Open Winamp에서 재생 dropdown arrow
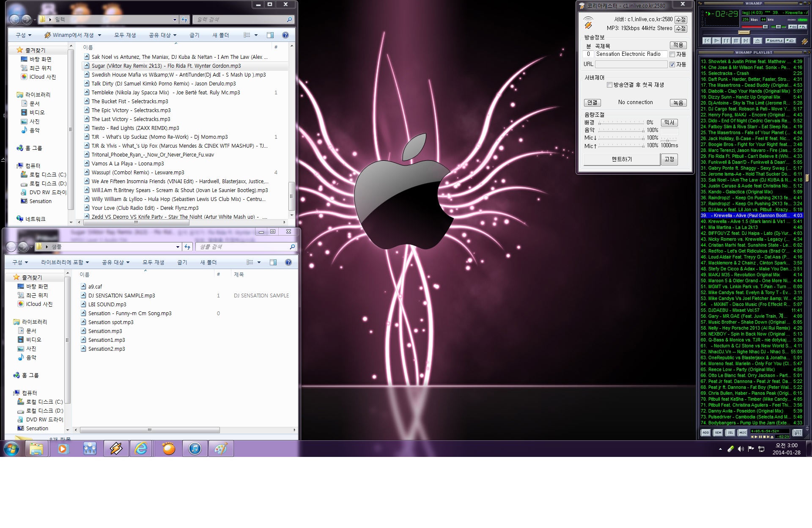Screen dimensions: 812x528 click(100, 35)
